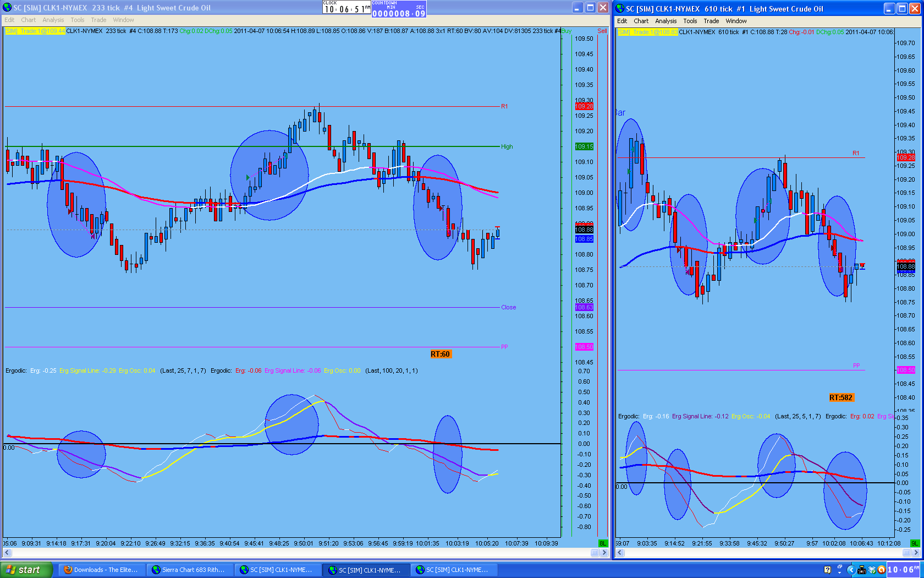
Task: Click the 108.63 Close price tag
Action: 584,307
